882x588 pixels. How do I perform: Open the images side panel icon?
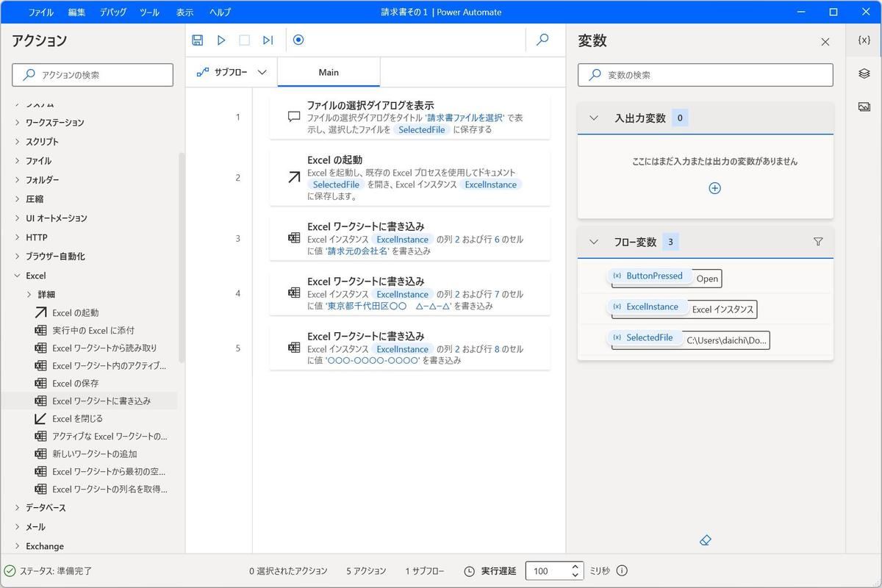tap(864, 107)
